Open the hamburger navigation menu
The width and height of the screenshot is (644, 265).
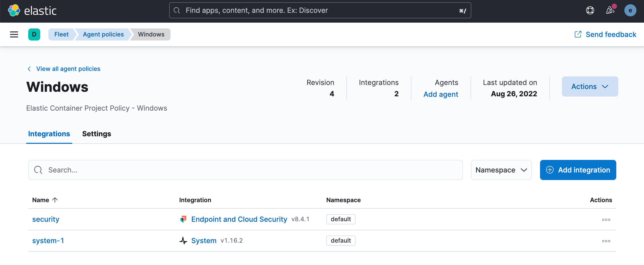point(14,34)
